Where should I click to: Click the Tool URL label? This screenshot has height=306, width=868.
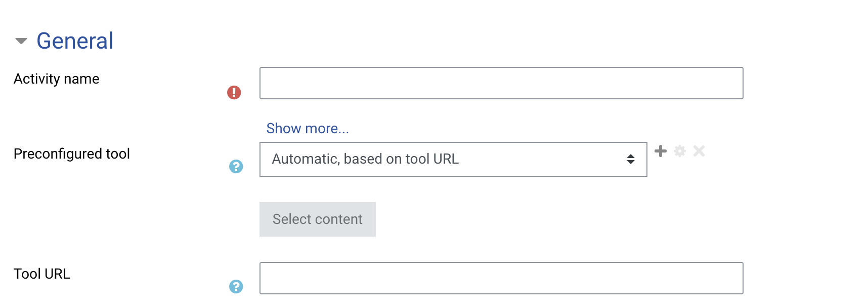[x=42, y=274]
